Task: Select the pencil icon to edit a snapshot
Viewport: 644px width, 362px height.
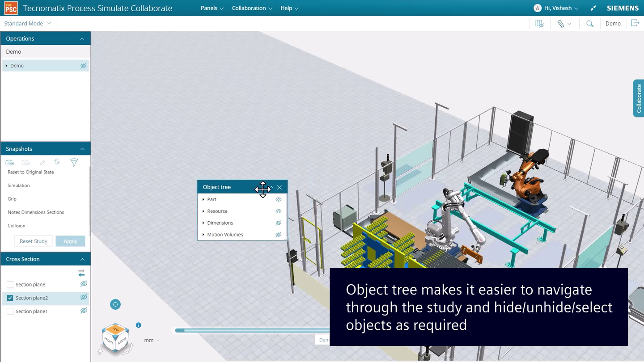Action: (x=42, y=162)
